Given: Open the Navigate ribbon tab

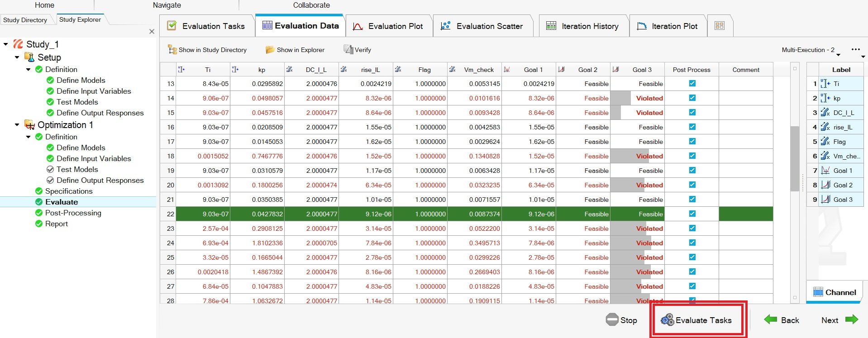Looking at the screenshot, I should (167, 5).
